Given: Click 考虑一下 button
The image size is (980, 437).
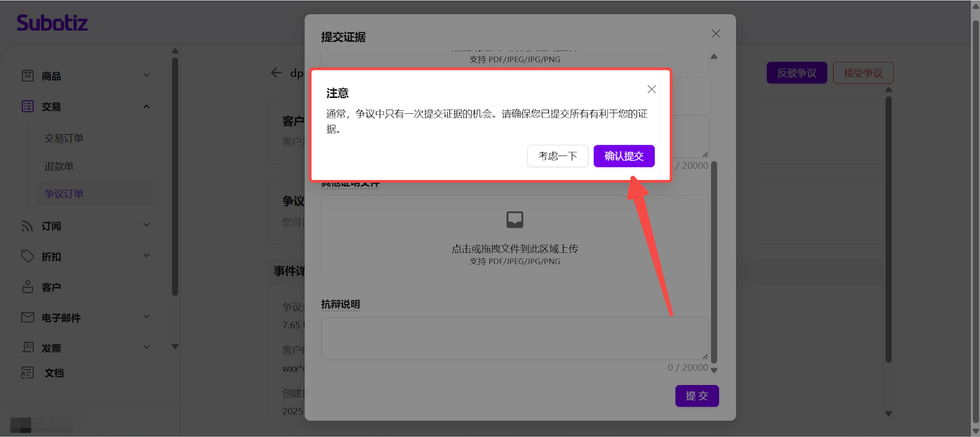Looking at the screenshot, I should tap(557, 156).
